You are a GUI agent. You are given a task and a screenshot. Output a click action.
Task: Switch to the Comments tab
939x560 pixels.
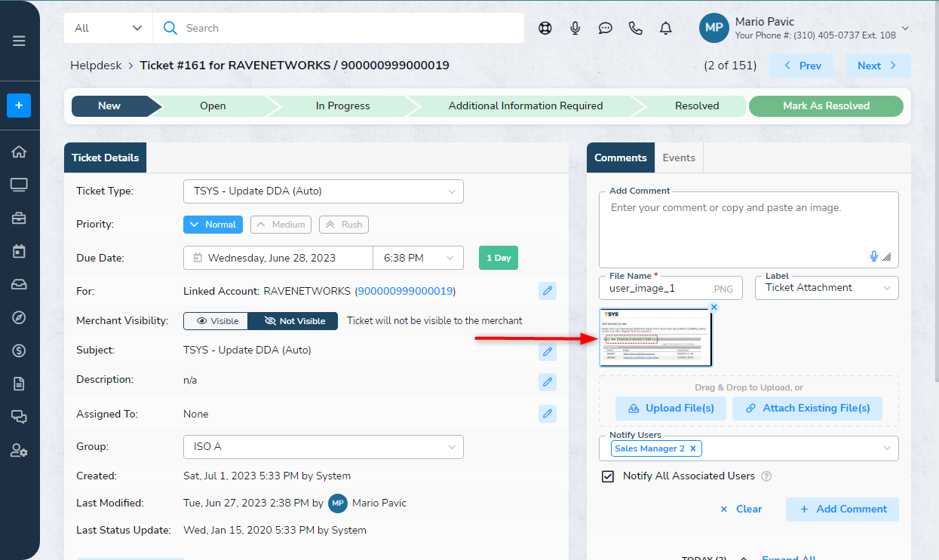click(x=621, y=158)
